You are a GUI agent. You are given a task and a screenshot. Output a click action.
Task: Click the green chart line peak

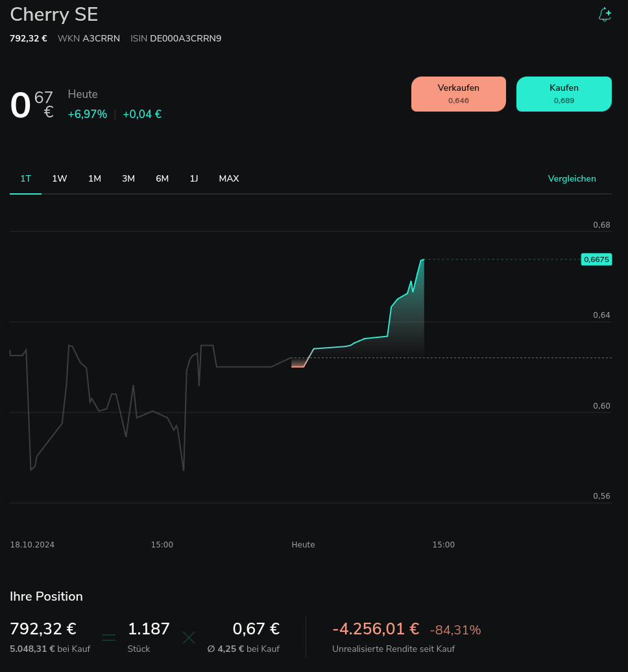pos(423,259)
